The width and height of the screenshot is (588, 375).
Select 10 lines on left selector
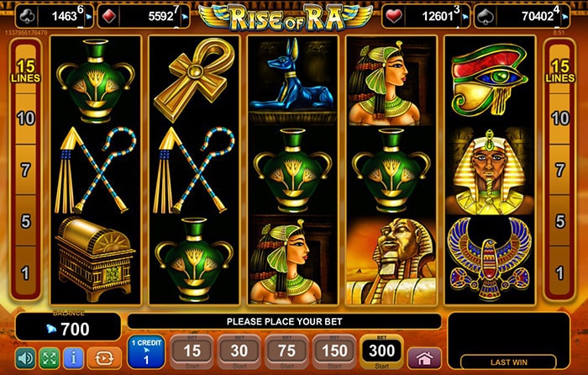coord(25,119)
